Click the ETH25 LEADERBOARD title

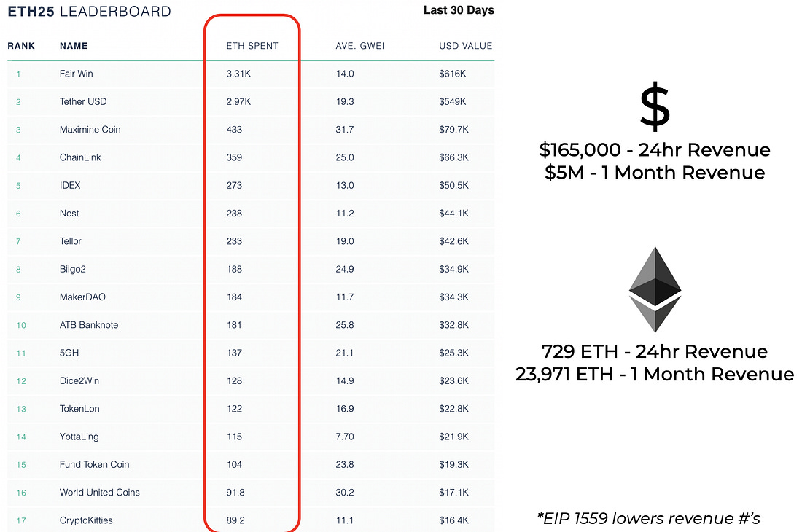pyautogui.click(x=89, y=11)
